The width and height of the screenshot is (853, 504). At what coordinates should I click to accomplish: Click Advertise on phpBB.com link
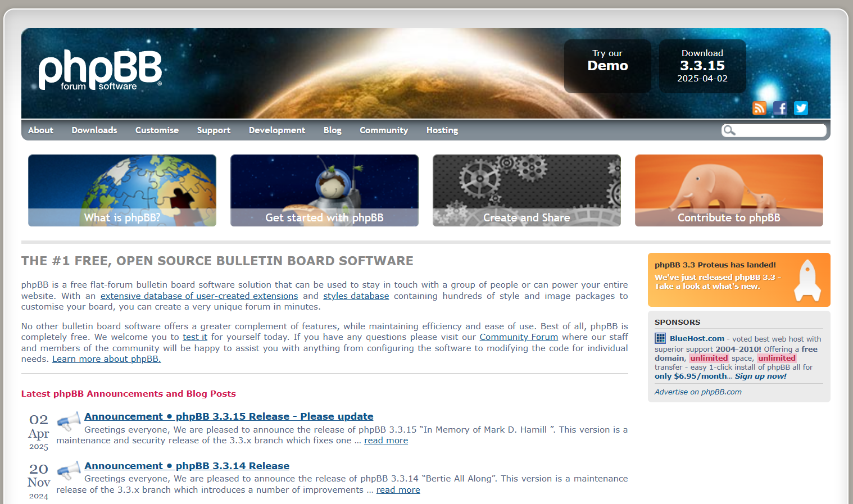pyautogui.click(x=698, y=392)
